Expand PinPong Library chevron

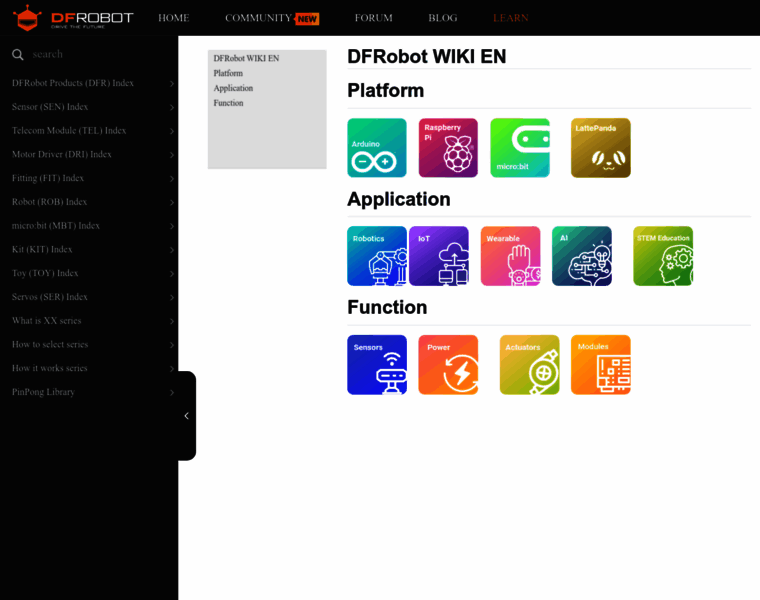pyautogui.click(x=172, y=392)
